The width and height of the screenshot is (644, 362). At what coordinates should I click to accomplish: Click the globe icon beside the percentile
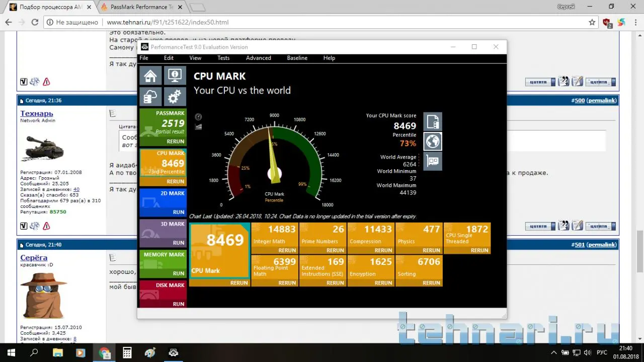pyautogui.click(x=433, y=141)
